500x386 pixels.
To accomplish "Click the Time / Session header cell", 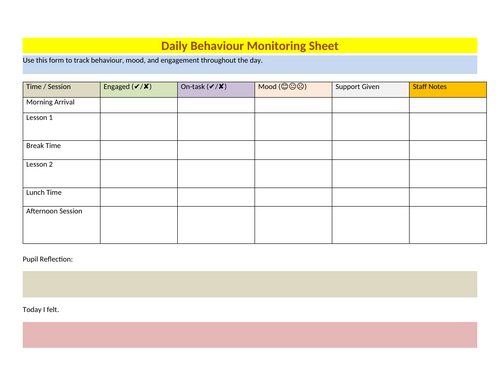I will pyautogui.click(x=62, y=90).
